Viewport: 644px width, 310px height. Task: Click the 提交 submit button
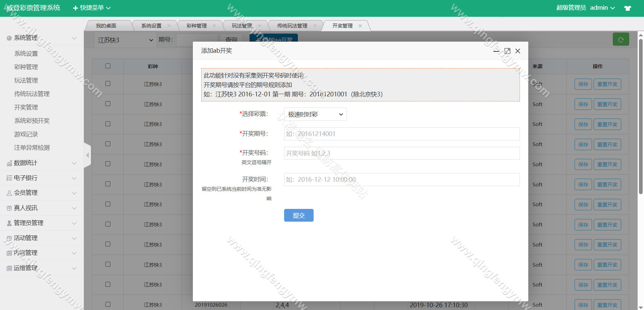[x=299, y=215]
